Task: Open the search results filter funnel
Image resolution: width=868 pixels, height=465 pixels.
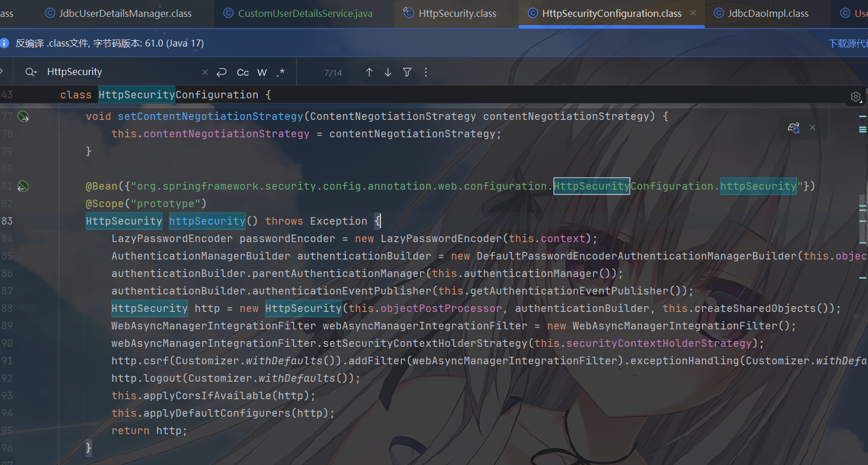Action: pyautogui.click(x=407, y=72)
